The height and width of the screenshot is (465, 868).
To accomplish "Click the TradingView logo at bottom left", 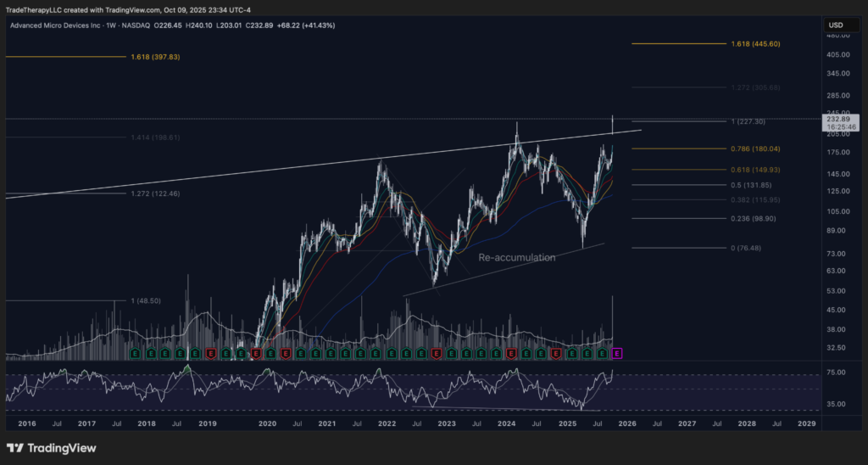I will (x=52, y=448).
